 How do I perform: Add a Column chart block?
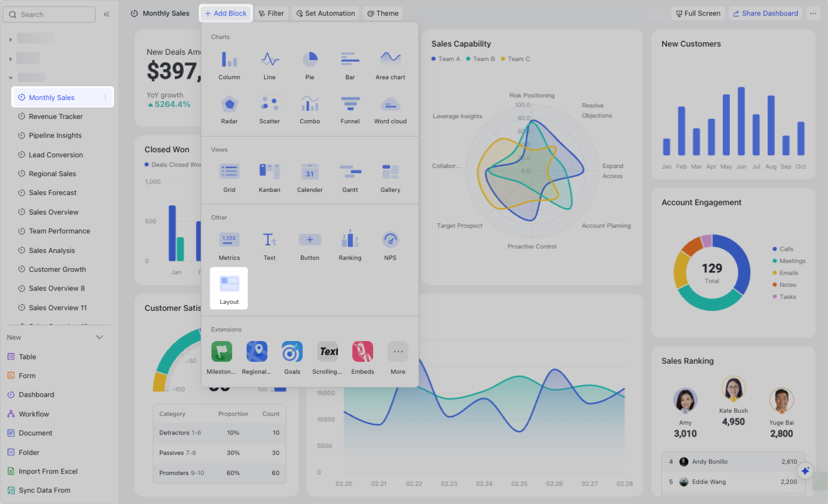pyautogui.click(x=229, y=65)
